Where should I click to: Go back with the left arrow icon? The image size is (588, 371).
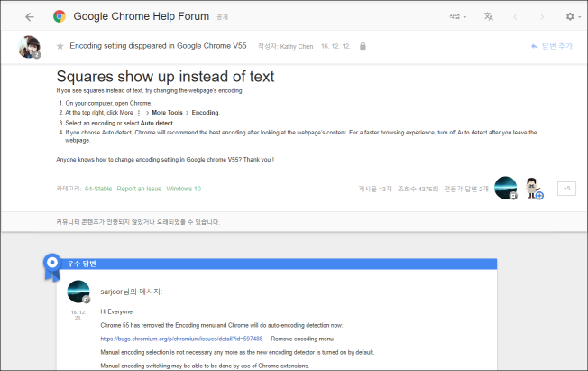(x=30, y=16)
